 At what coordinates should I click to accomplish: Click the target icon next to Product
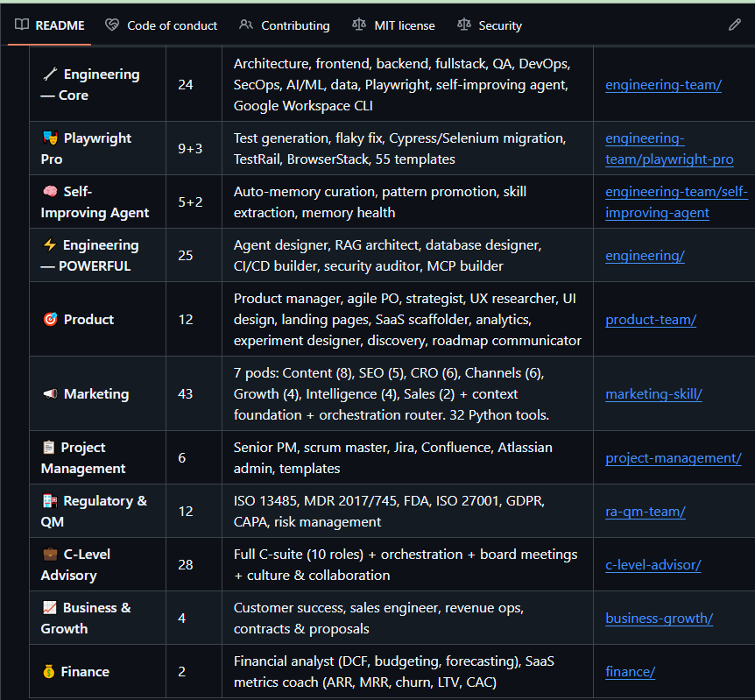(50, 320)
